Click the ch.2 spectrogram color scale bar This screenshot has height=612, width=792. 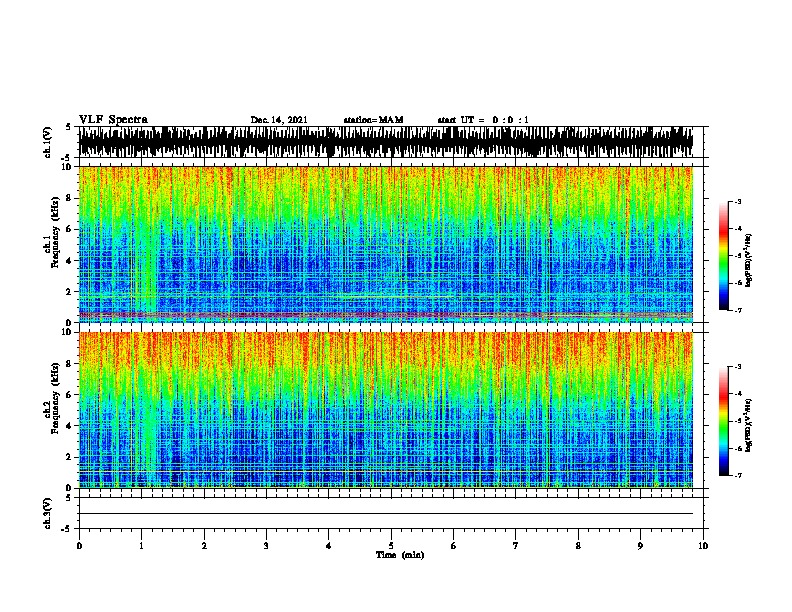pyautogui.click(x=724, y=421)
